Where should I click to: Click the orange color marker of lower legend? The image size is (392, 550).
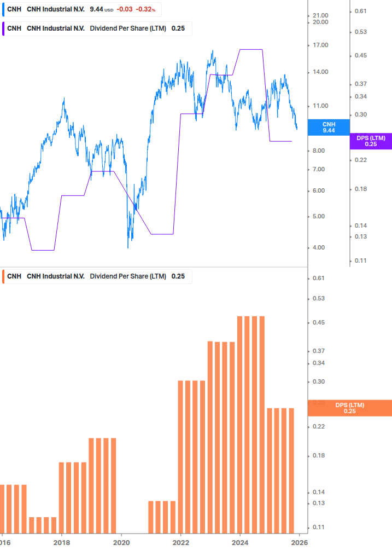click(3, 276)
